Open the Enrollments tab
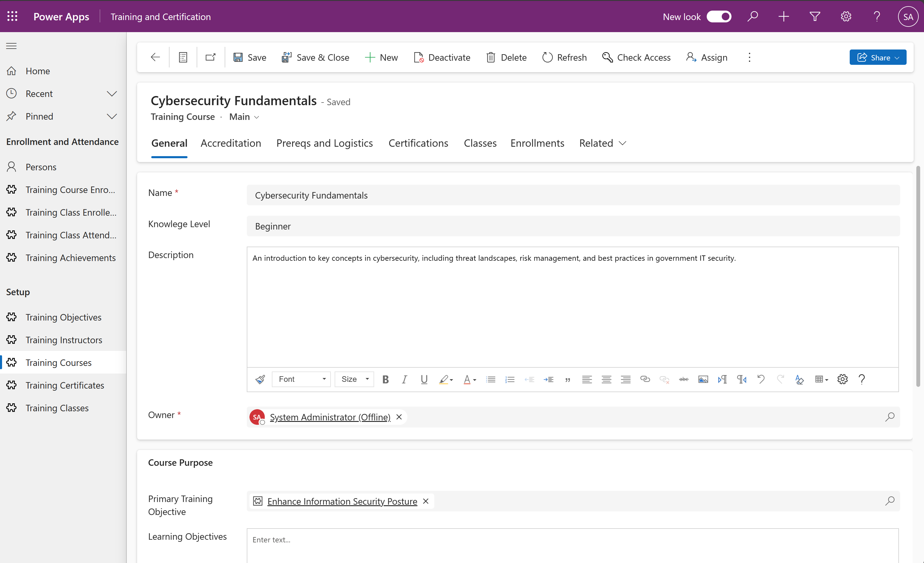The width and height of the screenshot is (924, 563). (537, 143)
